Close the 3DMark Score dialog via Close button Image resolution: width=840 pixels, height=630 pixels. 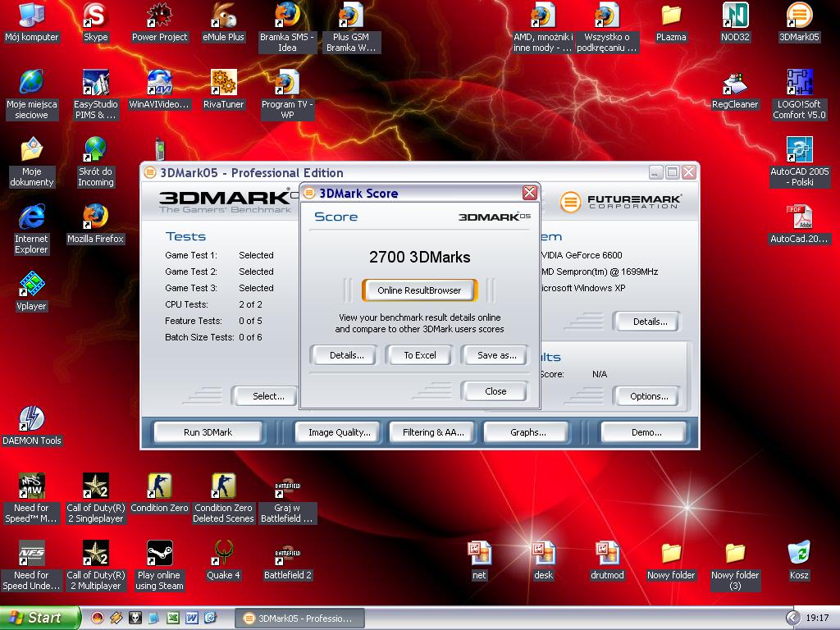tap(495, 391)
